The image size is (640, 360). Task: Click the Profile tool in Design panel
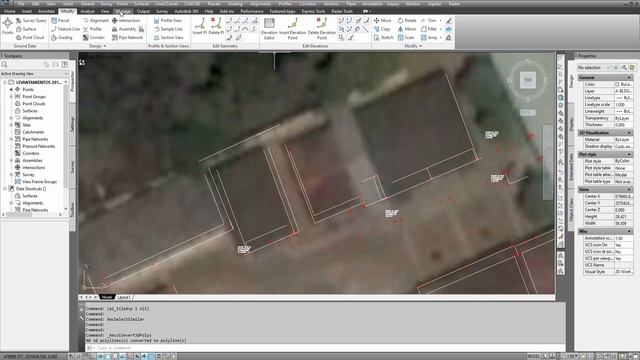(92, 29)
